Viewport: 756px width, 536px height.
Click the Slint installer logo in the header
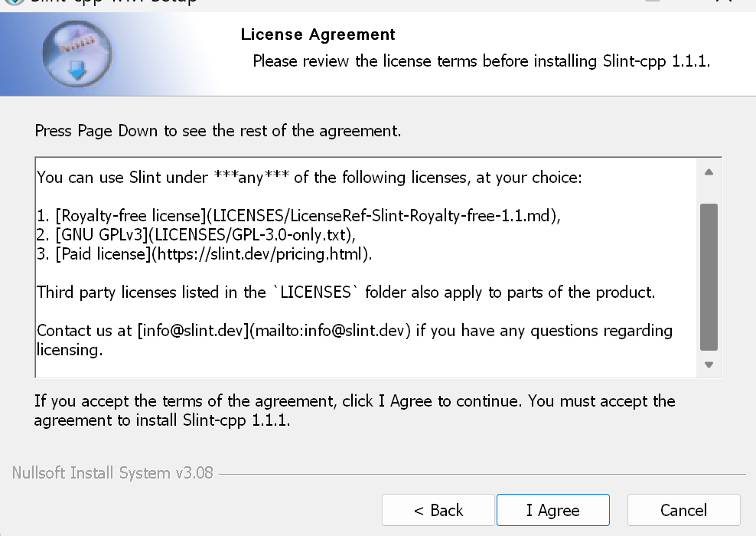coord(77,54)
